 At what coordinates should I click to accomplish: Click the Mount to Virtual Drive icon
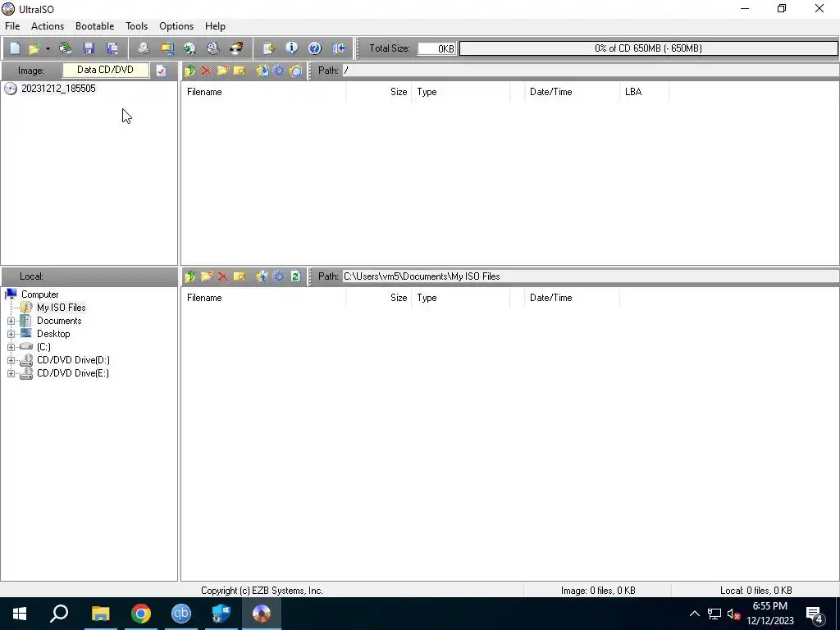tap(213, 48)
